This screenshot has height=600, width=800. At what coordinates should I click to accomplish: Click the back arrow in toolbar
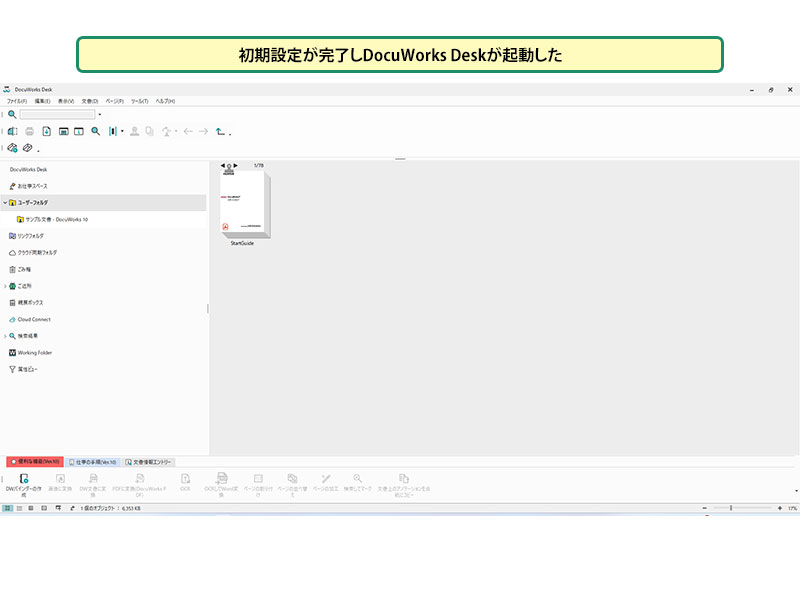click(x=188, y=131)
